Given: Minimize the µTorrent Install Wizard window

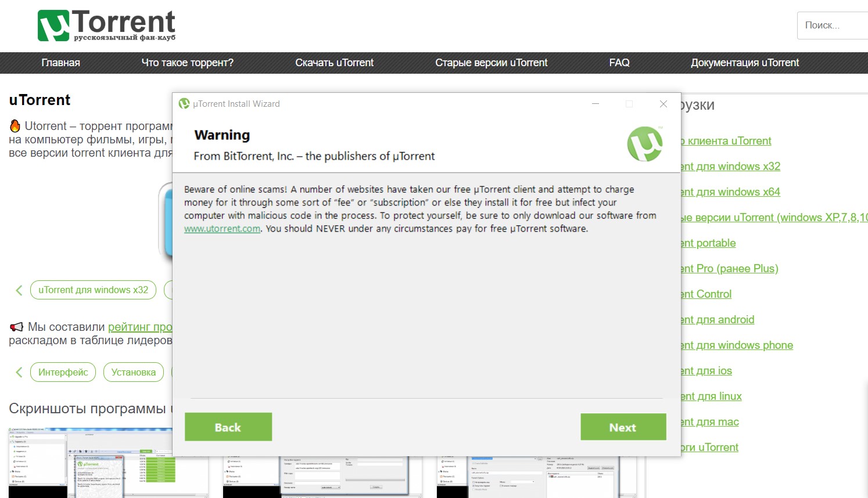Looking at the screenshot, I should pos(596,104).
